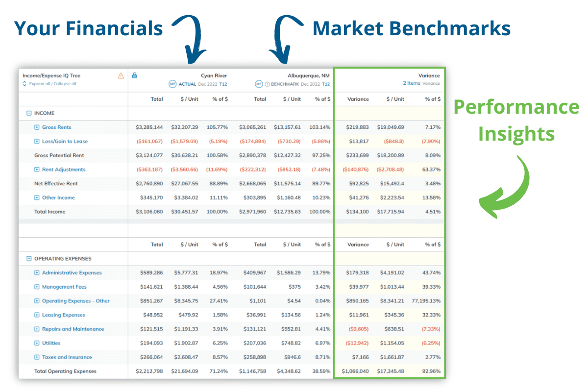
Task: Collapse the INCOME section
Action: 29,113
